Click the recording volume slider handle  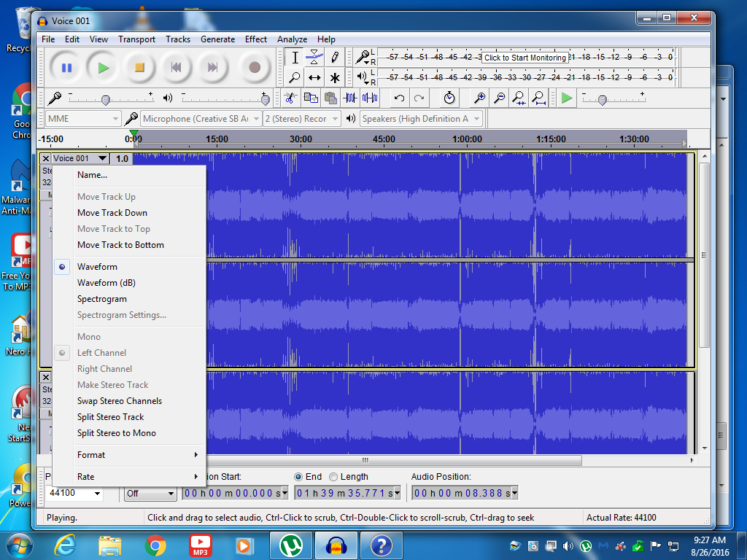tap(106, 99)
